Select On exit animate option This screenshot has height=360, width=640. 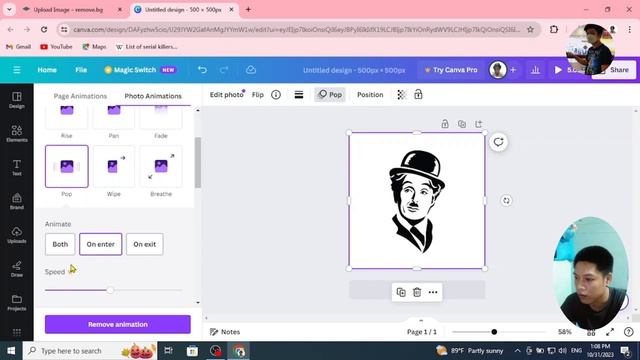pos(144,244)
